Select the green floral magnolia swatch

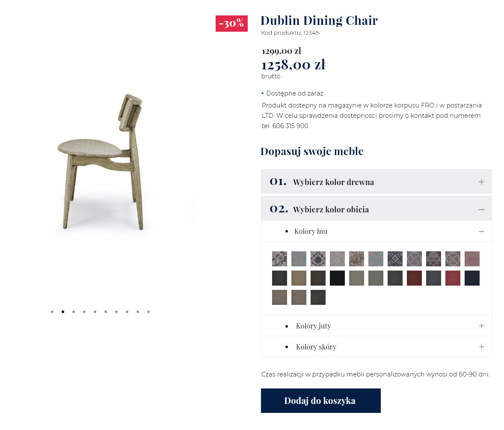(x=356, y=259)
